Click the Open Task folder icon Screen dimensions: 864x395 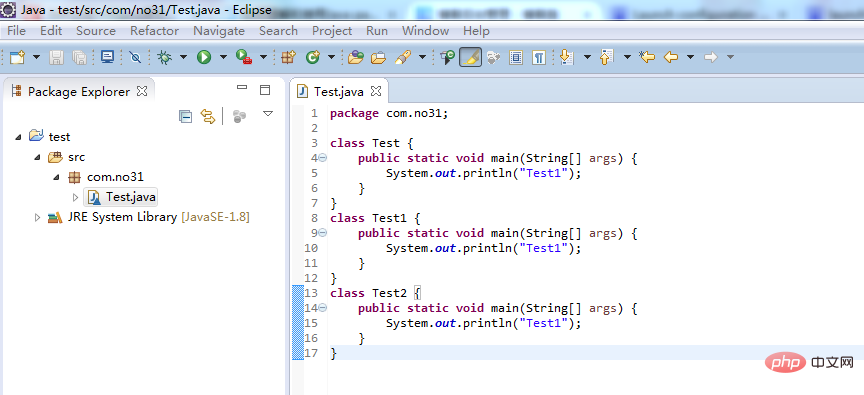[x=379, y=57]
